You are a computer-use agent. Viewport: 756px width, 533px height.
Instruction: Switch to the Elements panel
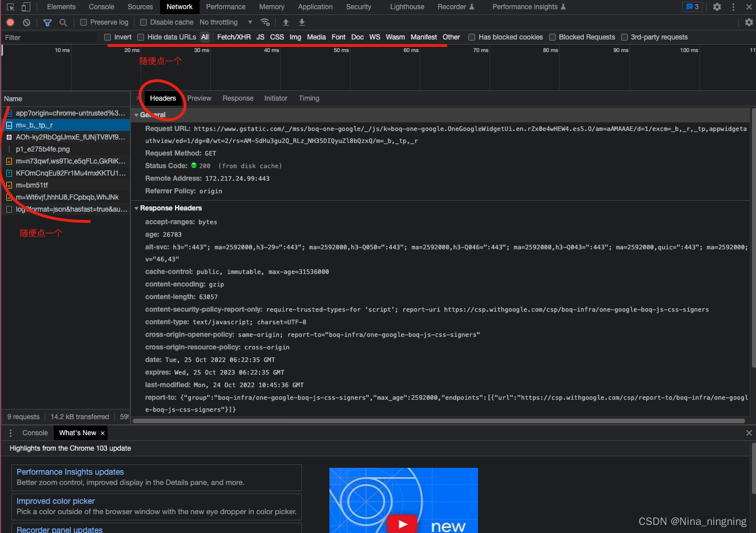click(x=61, y=7)
